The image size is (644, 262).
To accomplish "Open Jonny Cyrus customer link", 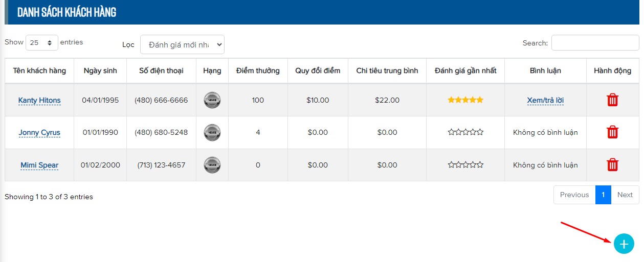I will (39, 132).
